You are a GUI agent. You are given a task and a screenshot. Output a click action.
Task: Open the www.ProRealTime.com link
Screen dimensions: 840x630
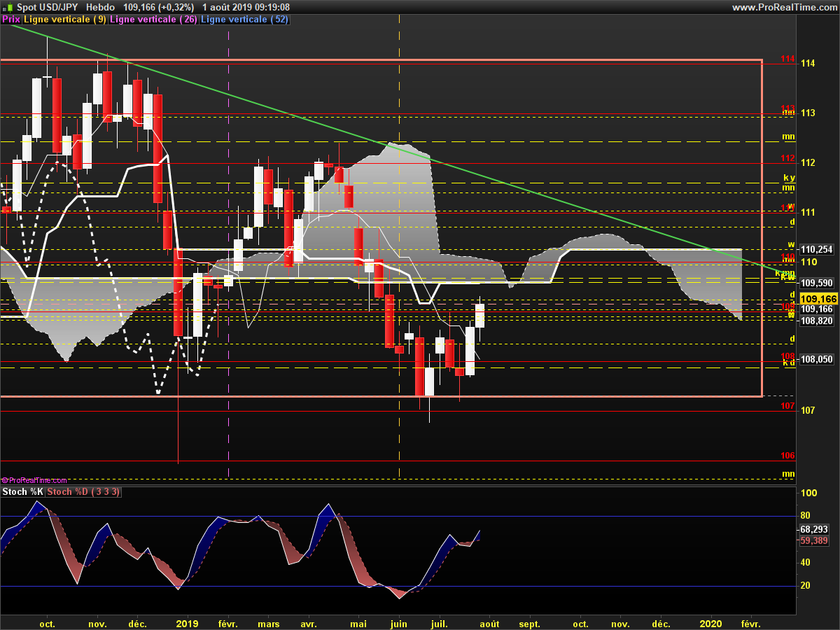785,7
